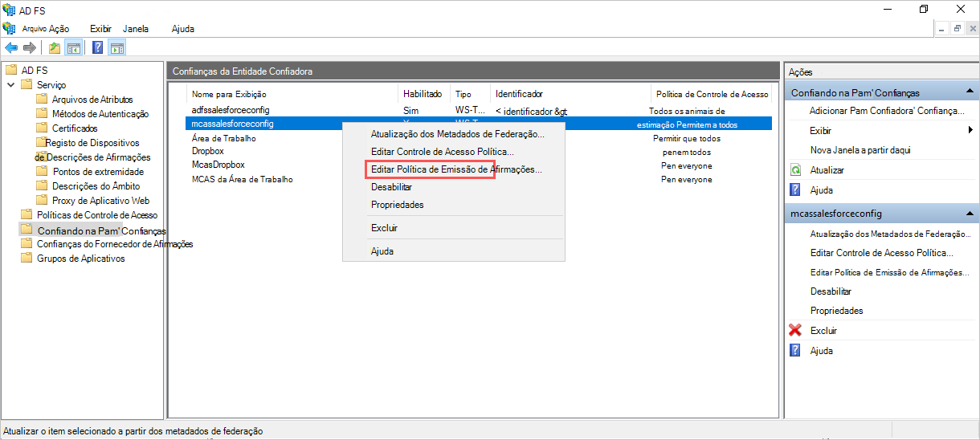The image size is (980, 440).
Task: Collapse the Serviço tree node
Action: 10,84
